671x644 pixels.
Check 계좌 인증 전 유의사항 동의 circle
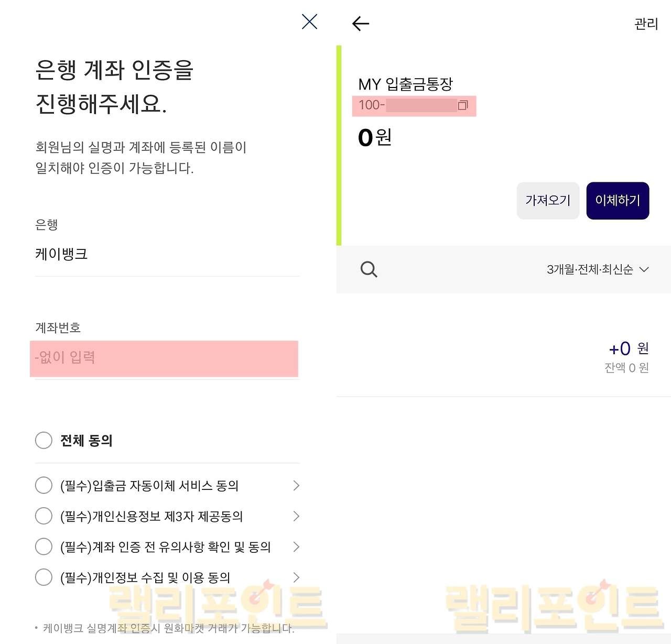(x=44, y=547)
